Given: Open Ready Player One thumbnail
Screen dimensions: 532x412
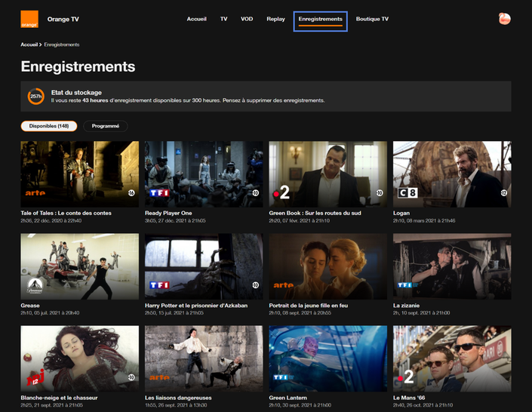Looking at the screenshot, I should tap(204, 174).
